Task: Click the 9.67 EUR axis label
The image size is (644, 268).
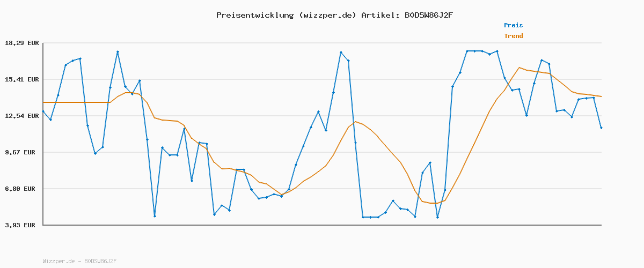Action: point(22,152)
